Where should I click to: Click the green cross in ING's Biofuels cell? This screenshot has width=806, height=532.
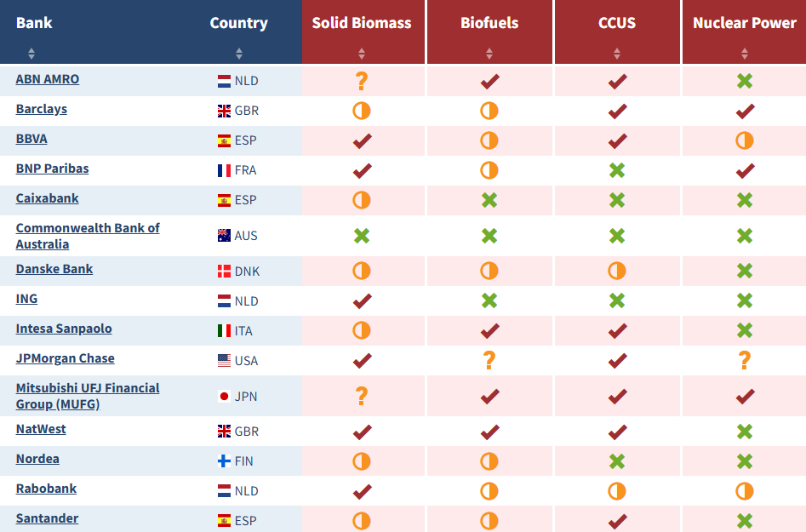coord(489,300)
